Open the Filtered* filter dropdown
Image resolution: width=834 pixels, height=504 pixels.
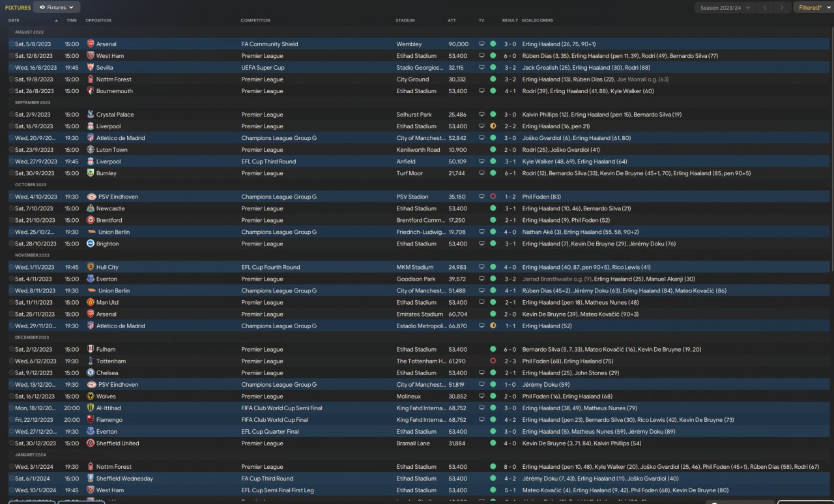coord(813,8)
